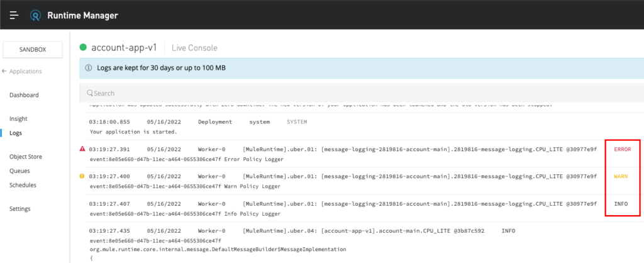Select Logs in the sidebar
The height and width of the screenshot is (263, 644).
pyautogui.click(x=16, y=133)
